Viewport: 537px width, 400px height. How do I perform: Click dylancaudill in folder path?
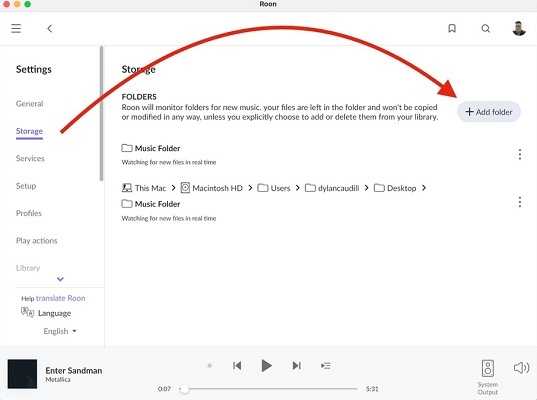coord(332,188)
